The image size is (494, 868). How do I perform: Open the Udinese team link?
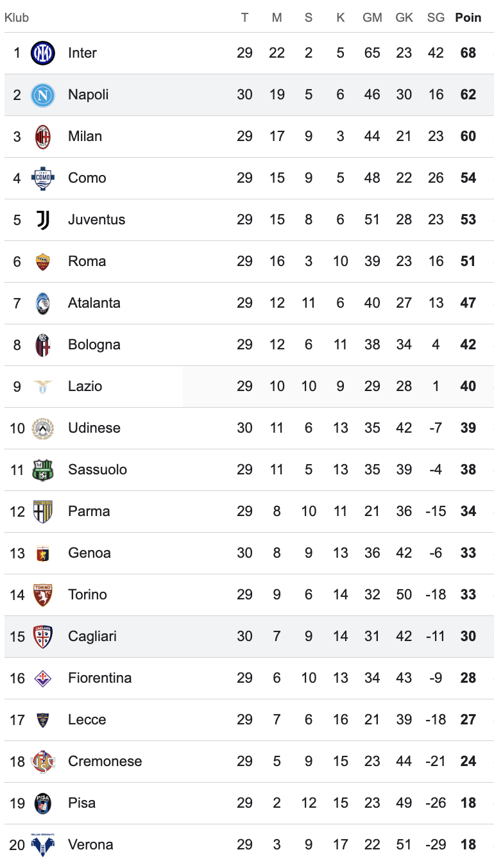94,428
